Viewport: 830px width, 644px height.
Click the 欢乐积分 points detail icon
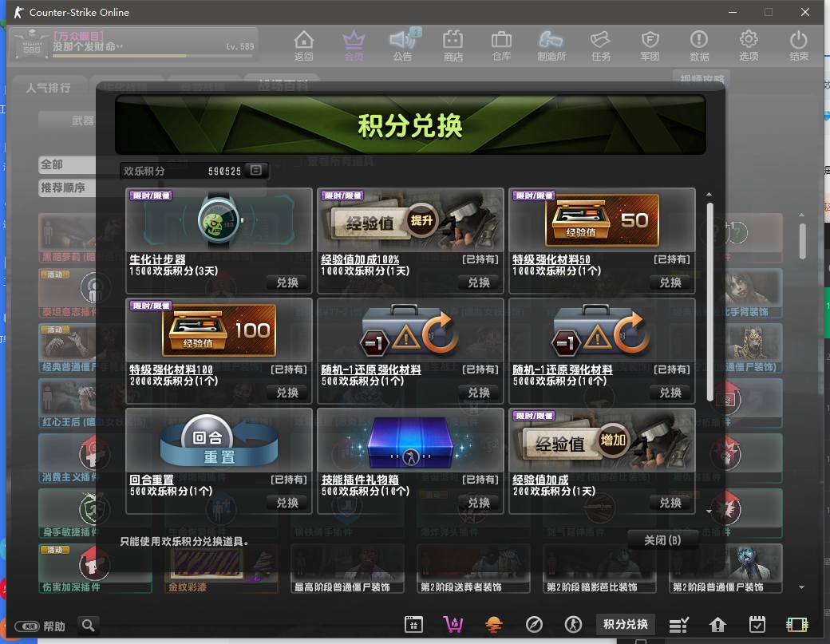point(255,171)
